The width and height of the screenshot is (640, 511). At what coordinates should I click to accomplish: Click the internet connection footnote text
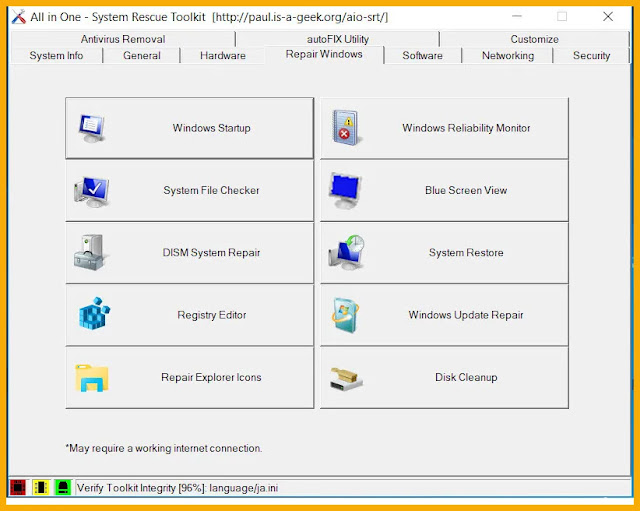(164, 448)
